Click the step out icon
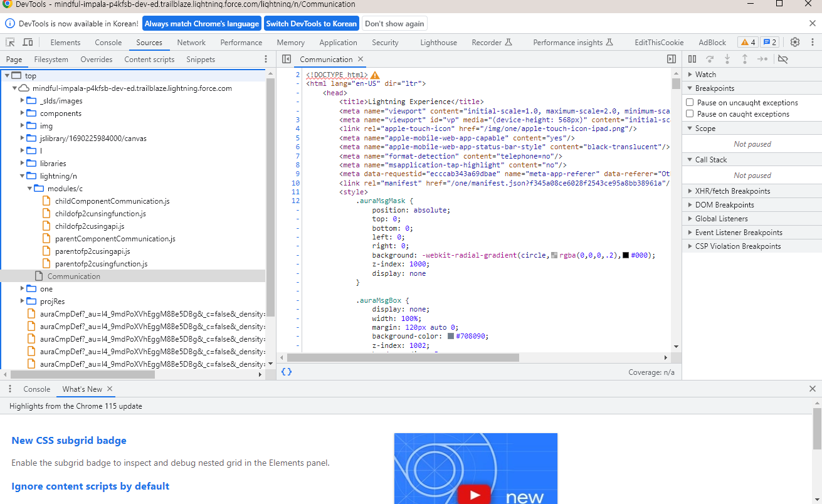Image resolution: width=822 pixels, height=504 pixels. tap(745, 59)
